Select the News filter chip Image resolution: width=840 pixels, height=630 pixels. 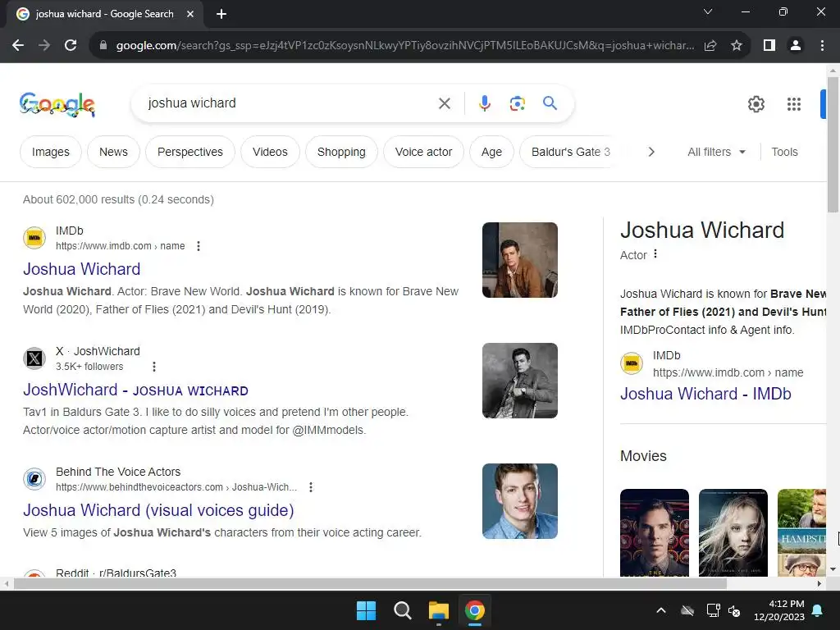(x=113, y=152)
